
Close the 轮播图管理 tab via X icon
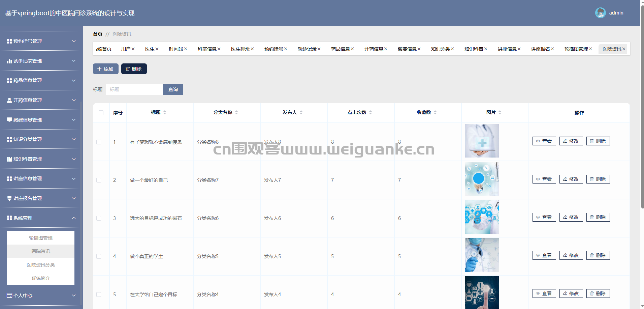pos(590,49)
